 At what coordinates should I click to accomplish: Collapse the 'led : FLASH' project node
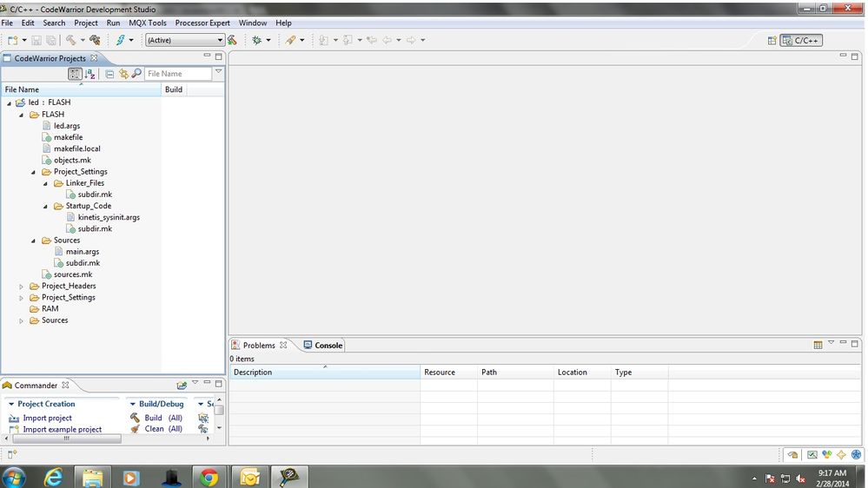tap(9, 103)
